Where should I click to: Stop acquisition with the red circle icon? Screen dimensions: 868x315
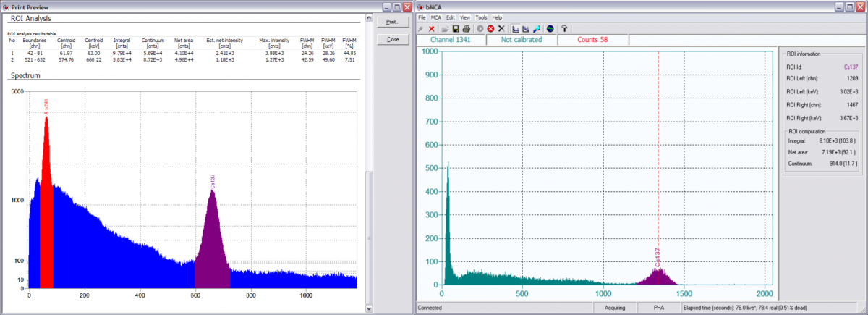490,28
